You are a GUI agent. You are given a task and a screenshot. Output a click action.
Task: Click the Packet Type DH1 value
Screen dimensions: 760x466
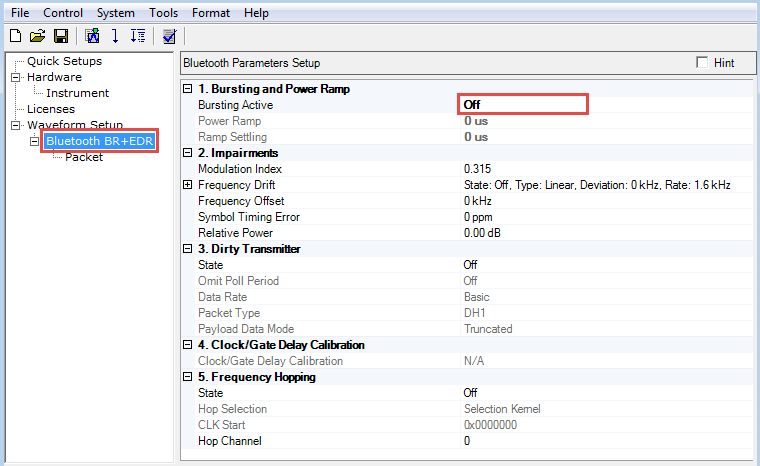pyautogui.click(x=475, y=313)
